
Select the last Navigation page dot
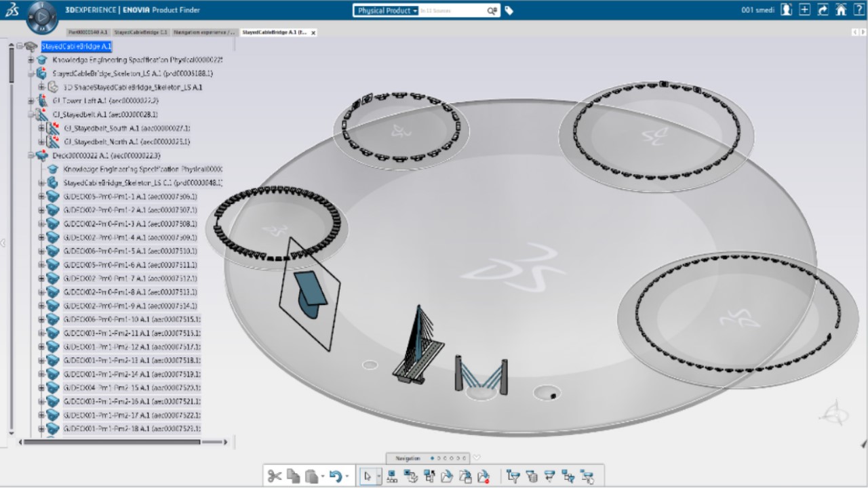click(465, 458)
